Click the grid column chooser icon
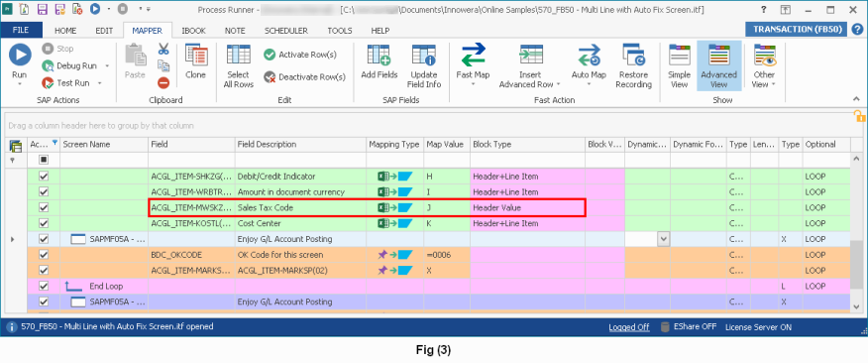Image resolution: width=868 pixels, height=363 pixels. point(16,145)
